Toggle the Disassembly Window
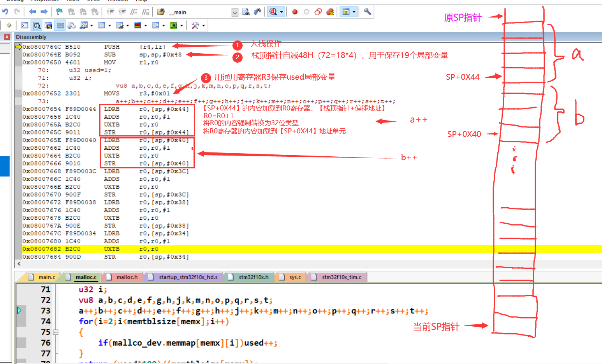The width and height of the screenshot is (602, 364). pos(36,25)
